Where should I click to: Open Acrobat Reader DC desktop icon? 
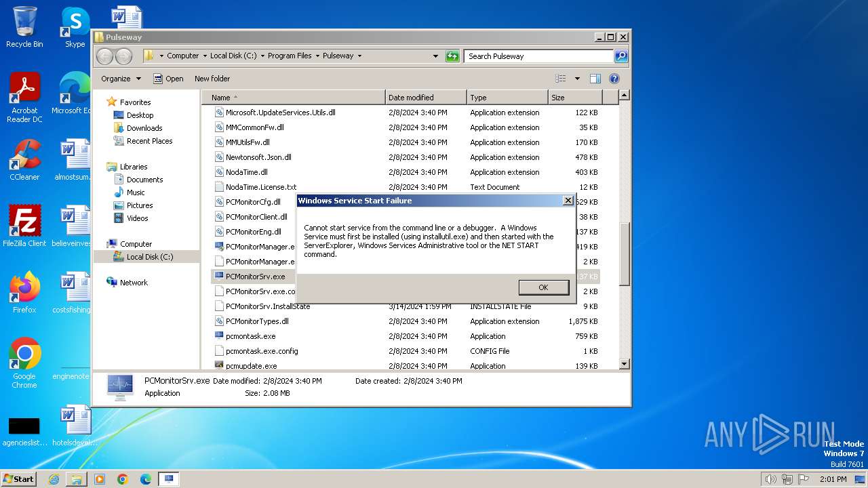point(24,98)
